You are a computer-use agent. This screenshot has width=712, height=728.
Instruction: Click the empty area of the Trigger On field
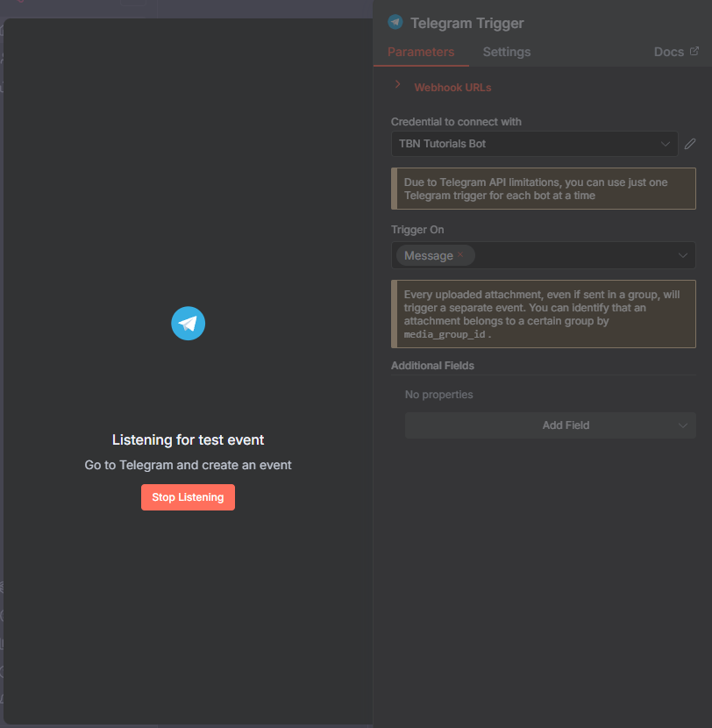click(x=570, y=255)
